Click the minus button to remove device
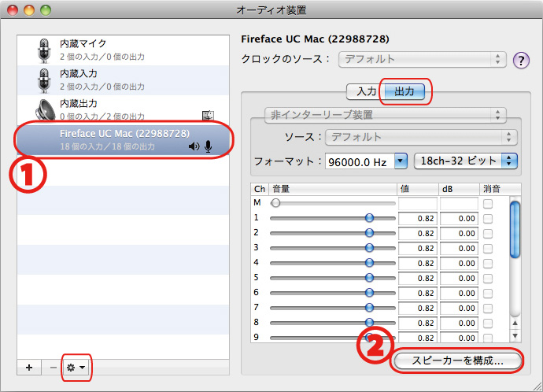 pos(53,368)
